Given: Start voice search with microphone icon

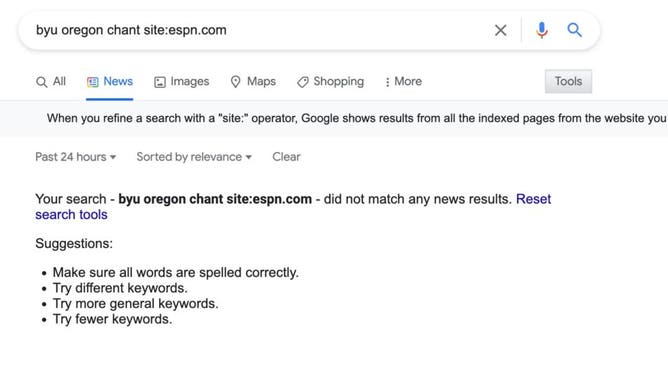Looking at the screenshot, I should pyautogui.click(x=541, y=30).
